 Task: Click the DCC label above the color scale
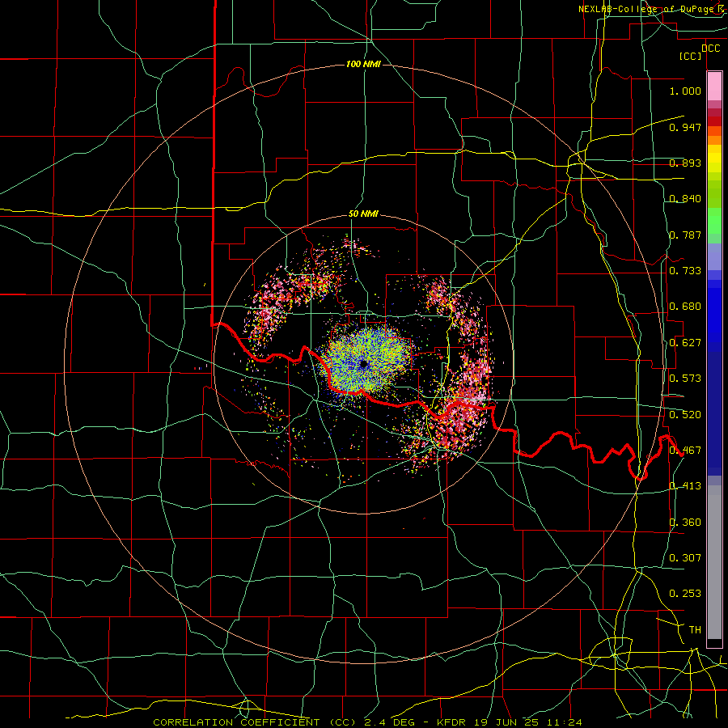tap(710, 49)
